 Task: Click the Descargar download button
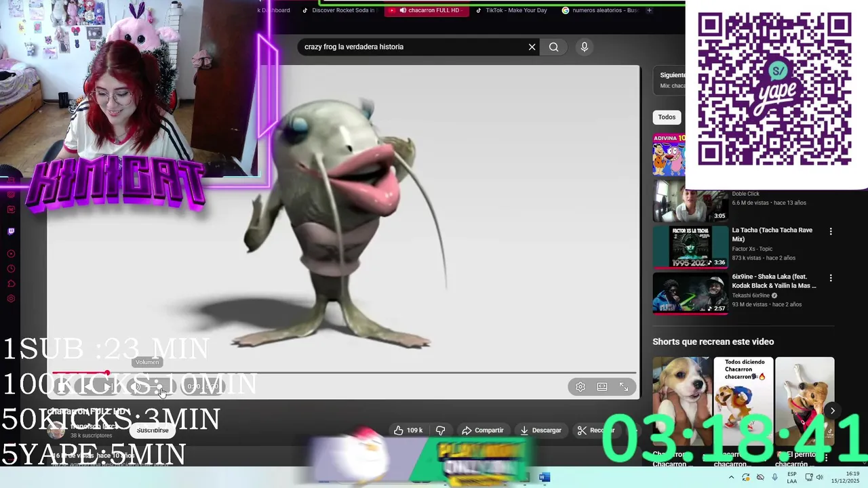click(x=540, y=430)
